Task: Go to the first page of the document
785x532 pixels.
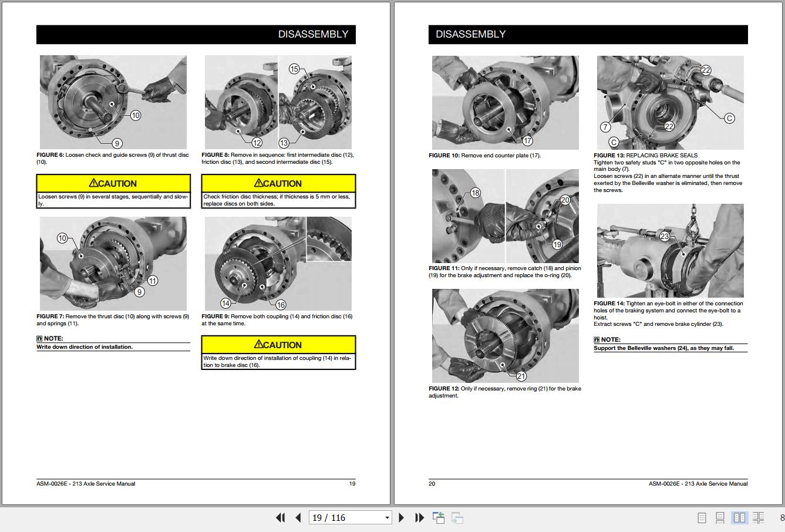Action: 281,517
